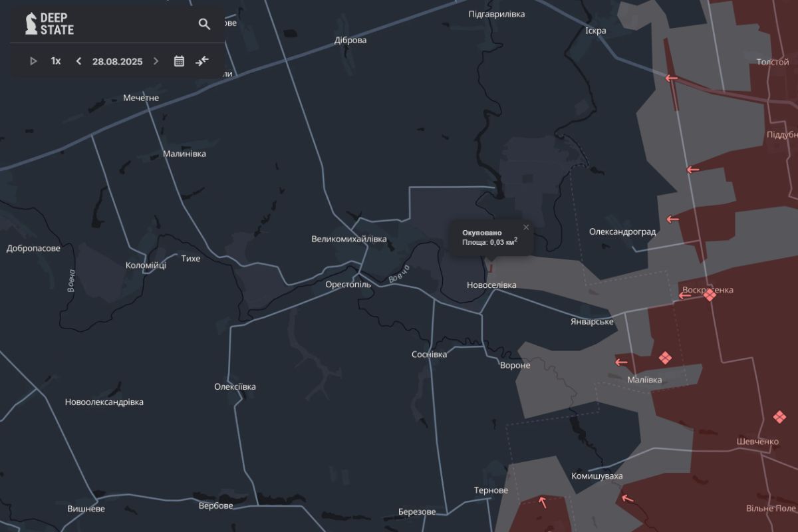Click the attack arrow near Тернове
The width and height of the screenshot is (798, 532).
pyautogui.click(x=543, y=501)
